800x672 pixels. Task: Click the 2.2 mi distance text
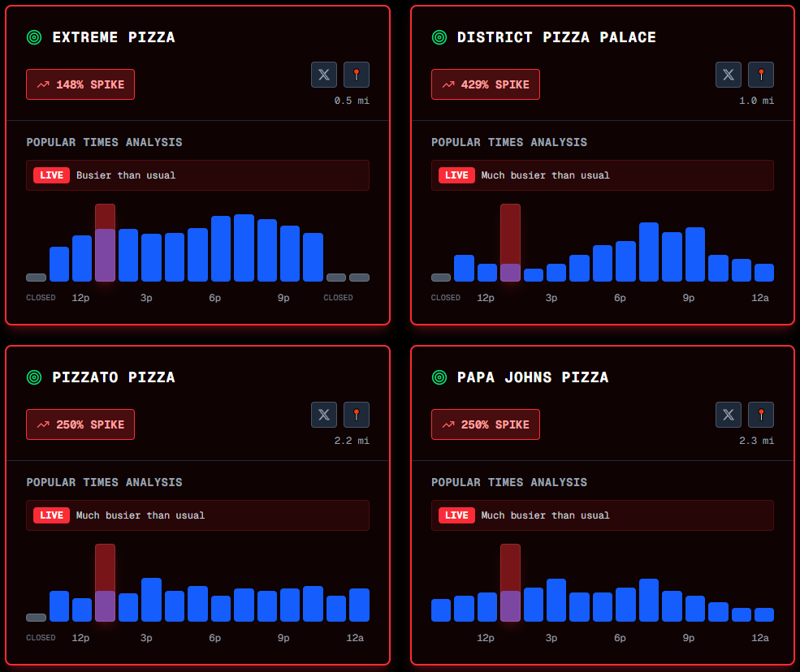click(x=352, y=441)
